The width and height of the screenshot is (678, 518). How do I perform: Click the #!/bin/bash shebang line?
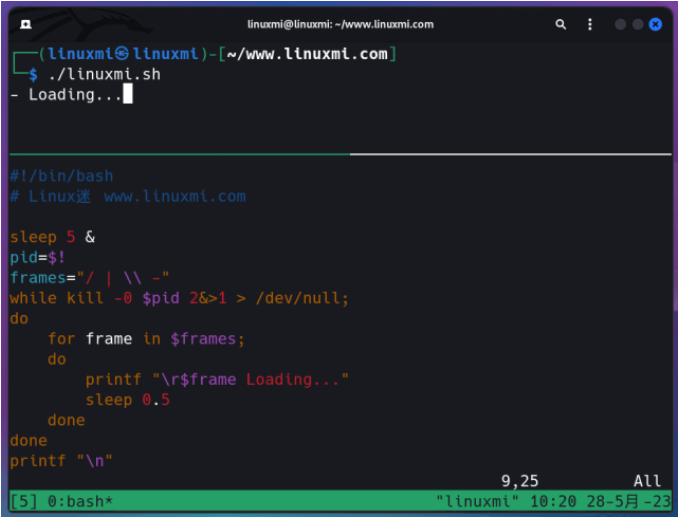pos(61,176)
